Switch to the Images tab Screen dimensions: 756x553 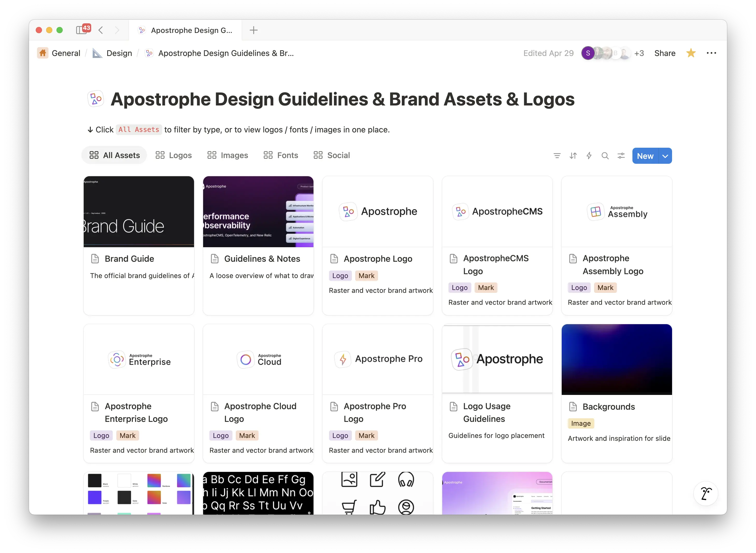coord(227,155)
